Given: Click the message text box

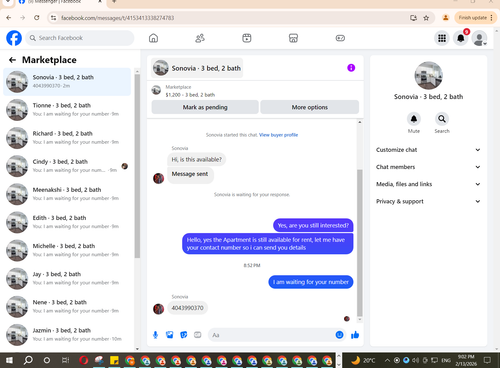Looking at the screenshot, I should [x=277, y=335].
